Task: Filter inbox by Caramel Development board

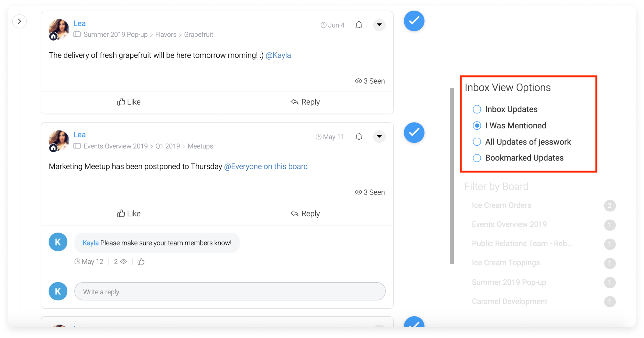Action: [509, 302]
